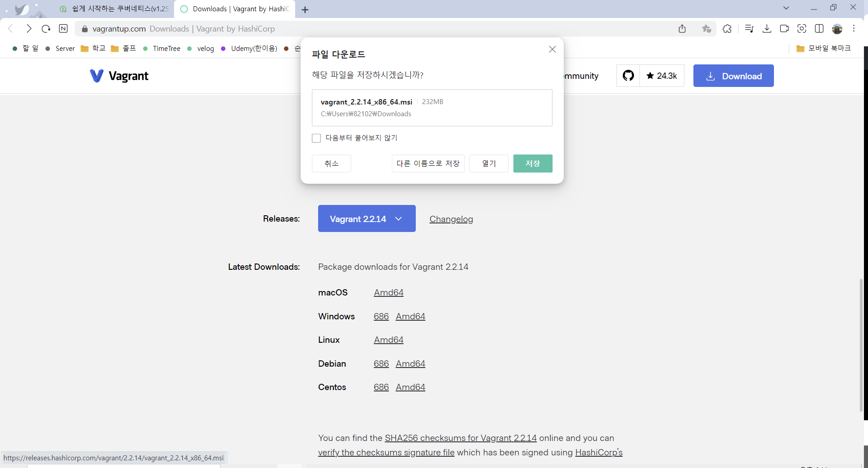The image size is (868, 468).
Task: Click the C:\Users\82102\Downloads path text
Action: (x=366, y=114)
